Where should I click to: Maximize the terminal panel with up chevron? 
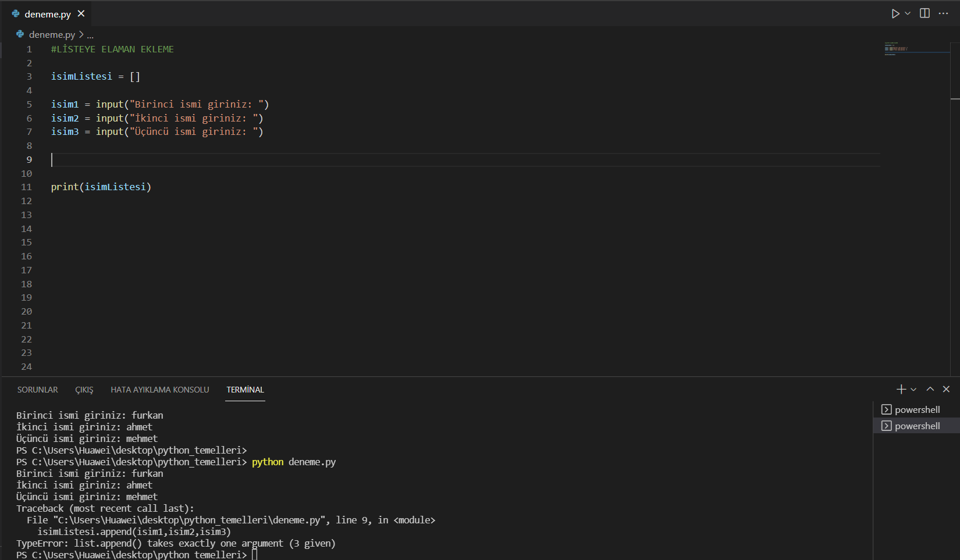[x=930, y=389]
